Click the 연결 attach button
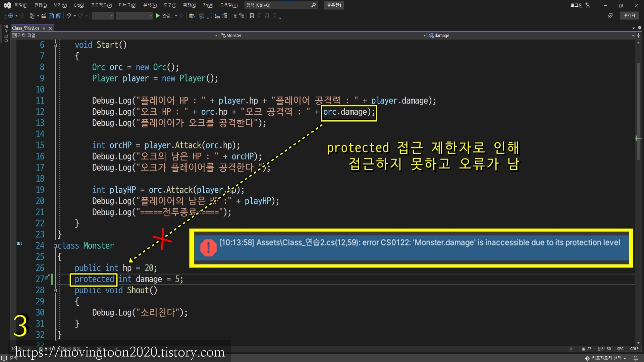644x362 pixels. click(167, 16)
